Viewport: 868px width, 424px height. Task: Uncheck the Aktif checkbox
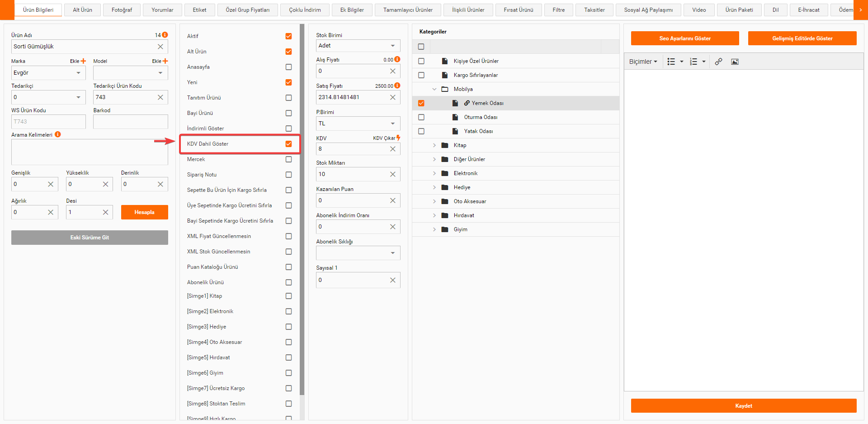pos(288,36)
